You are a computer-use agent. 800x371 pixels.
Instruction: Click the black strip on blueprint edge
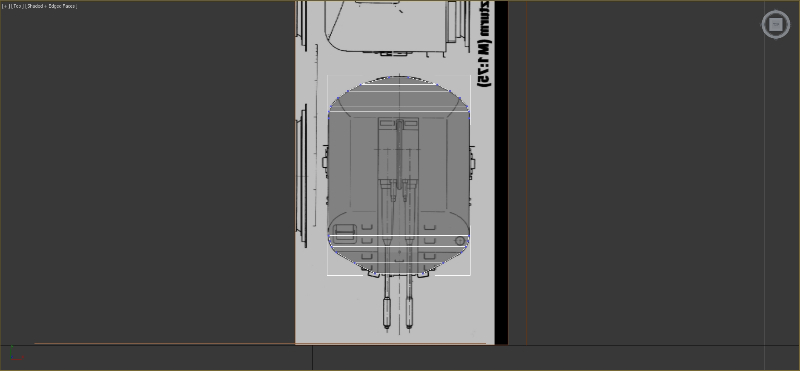pyautogui.click(x=501, y=172)
